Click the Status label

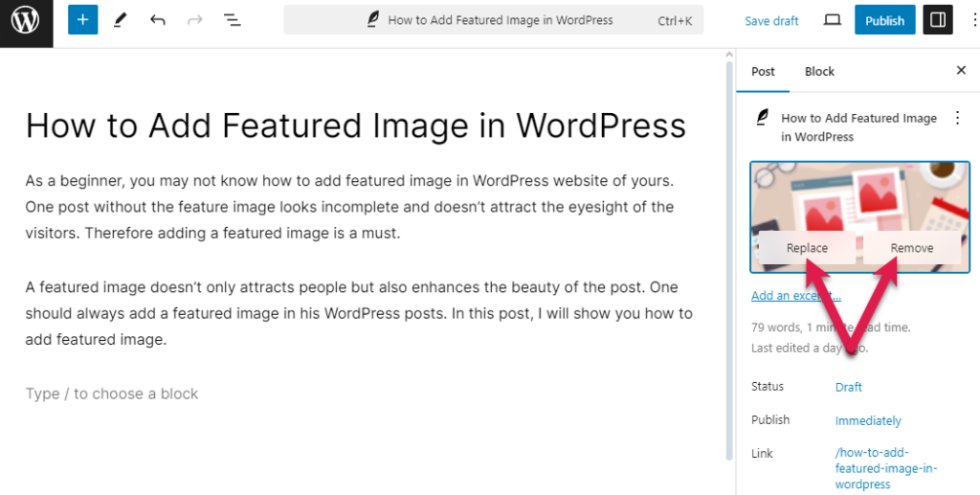pyautogui.click(x=767, y=386)
